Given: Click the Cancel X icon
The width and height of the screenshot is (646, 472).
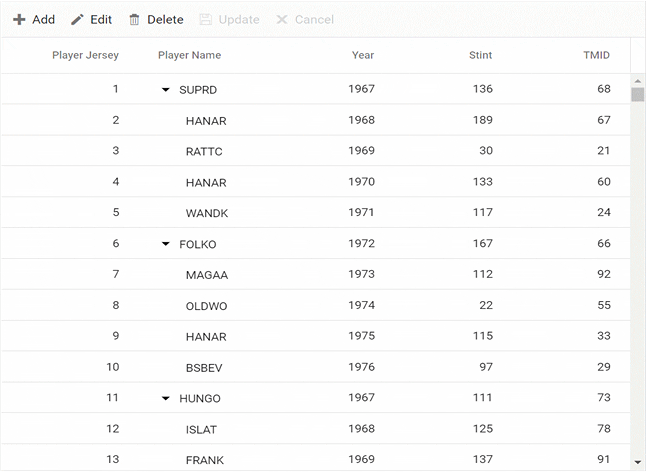Looking at the screenshot, I should pyautogui.click(x=282, y=20).
